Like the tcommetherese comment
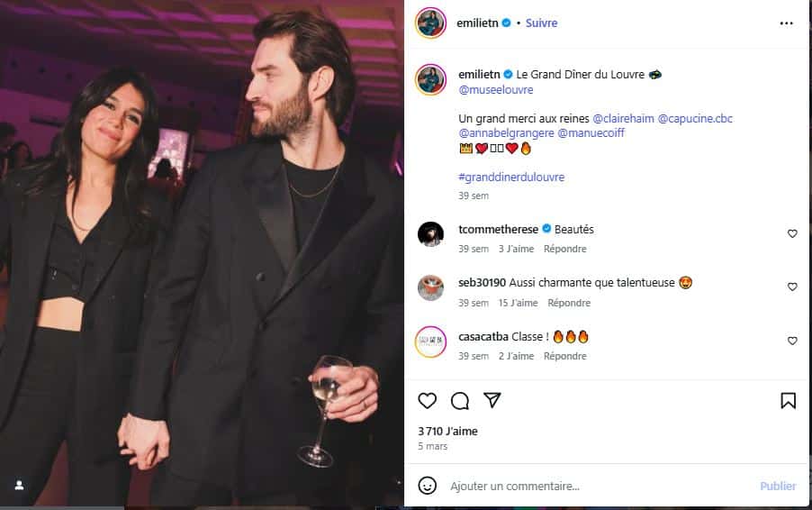Screen dimensions: 812x510 coord(792,233)
